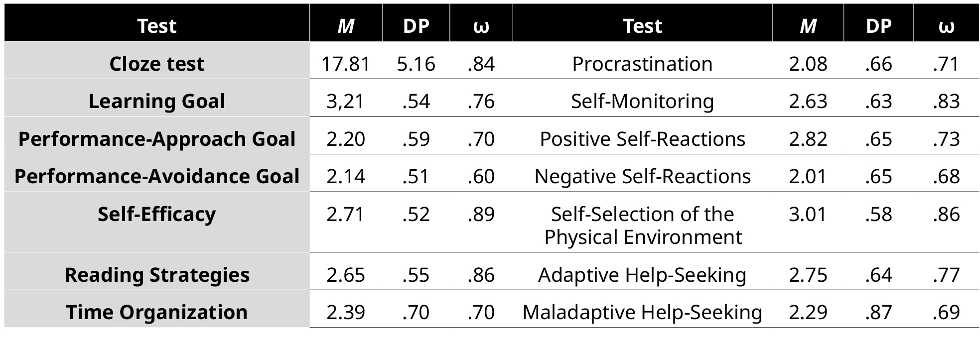Select Self-Selection of the Physical Environment cell
The width and height of the screenshot is (980, 338).
(642, 225)
